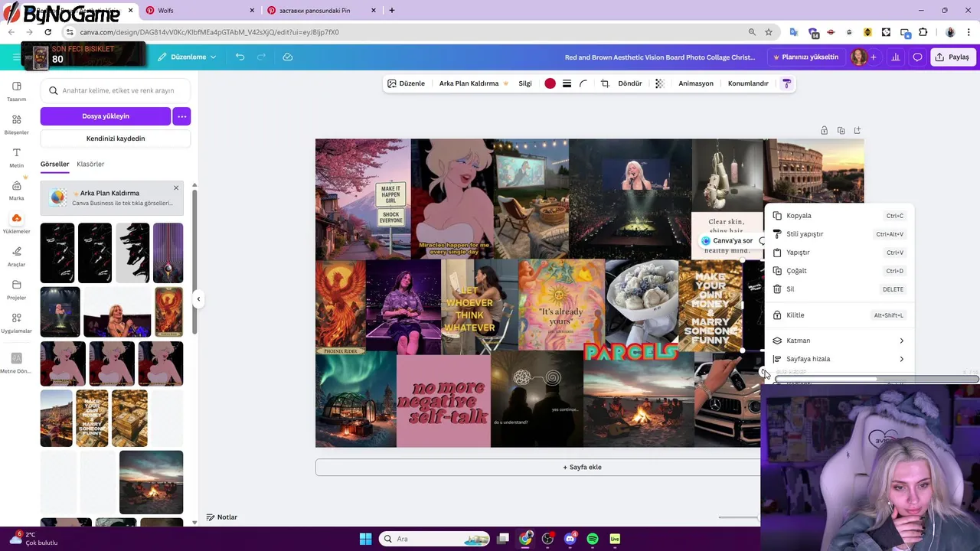Click the page lock icon above the canvas
The width and height of the screenshot is (980, 551).
pos(824,130)
